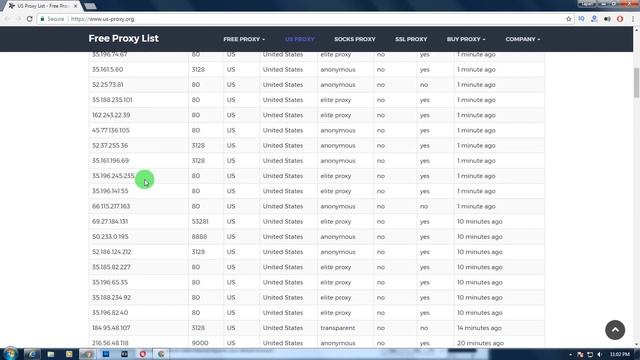Click the page vertical scrollbar thumb
640x360 pixels.
(636, 82)
